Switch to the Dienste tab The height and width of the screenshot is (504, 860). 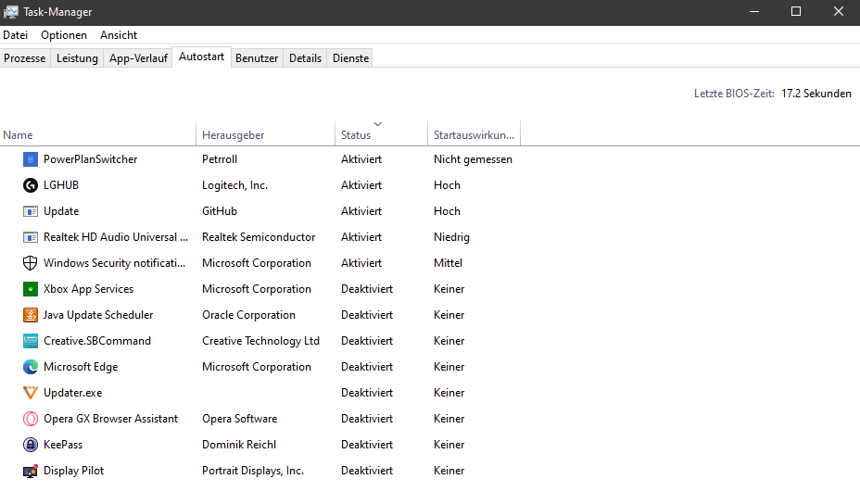(351, 58)
